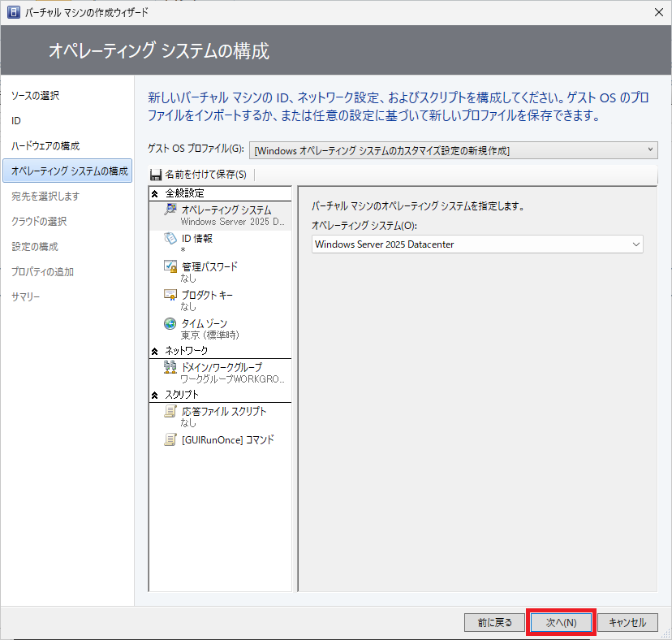
Task: Go to the ハードウェアの構成 wizard step
Action: (45, 146)
